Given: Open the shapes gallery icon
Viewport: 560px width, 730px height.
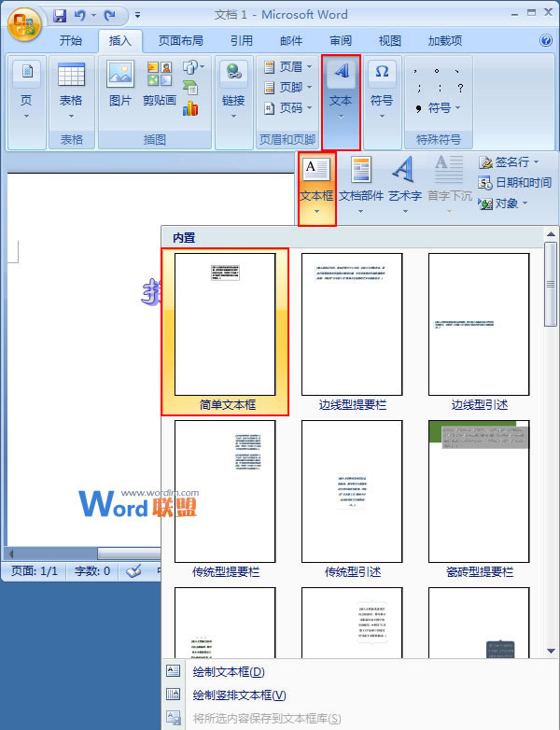Looking at the screenshot, I should [192, 67].
